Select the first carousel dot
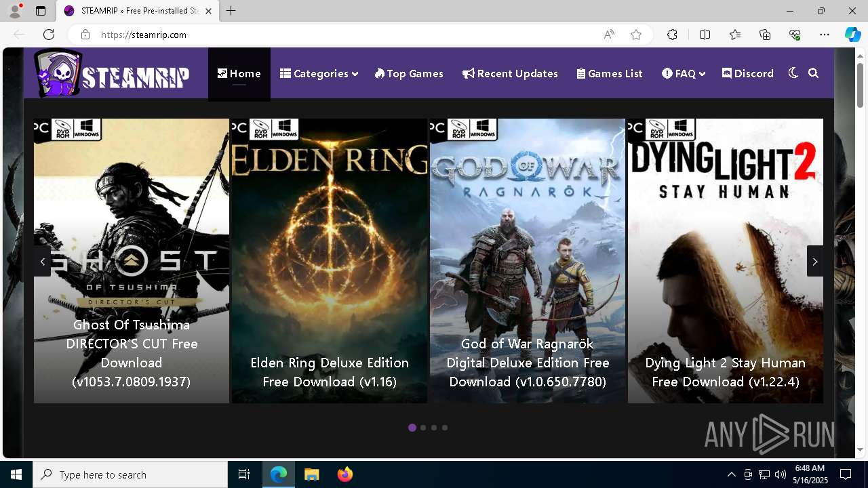868x488 pixels. coord(412,428)
